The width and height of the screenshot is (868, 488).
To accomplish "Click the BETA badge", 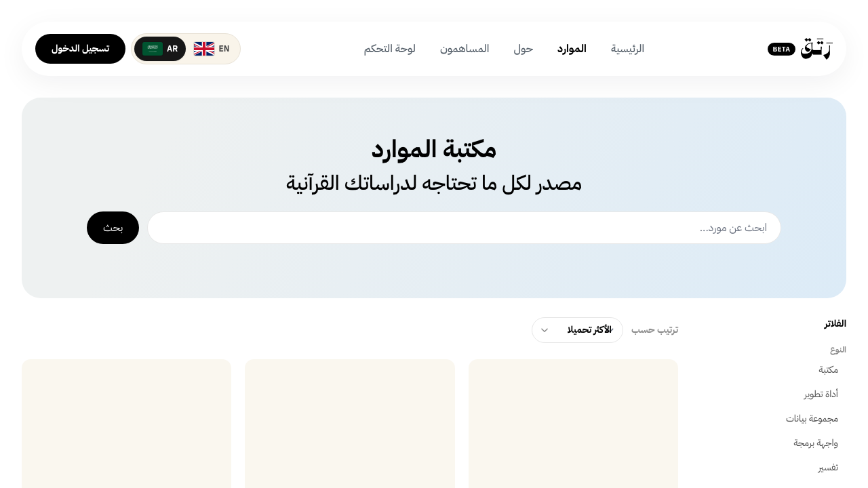I will [x=781, y=49].
